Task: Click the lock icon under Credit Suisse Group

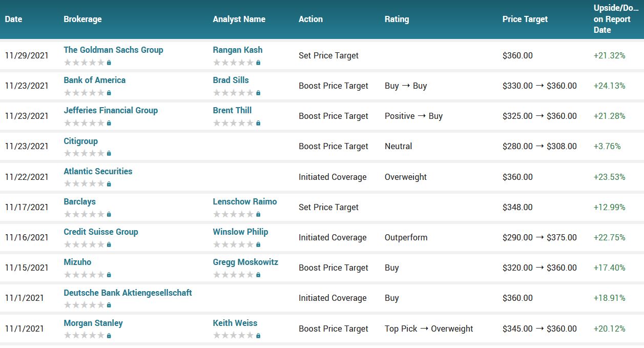Action: pos(109,244)
